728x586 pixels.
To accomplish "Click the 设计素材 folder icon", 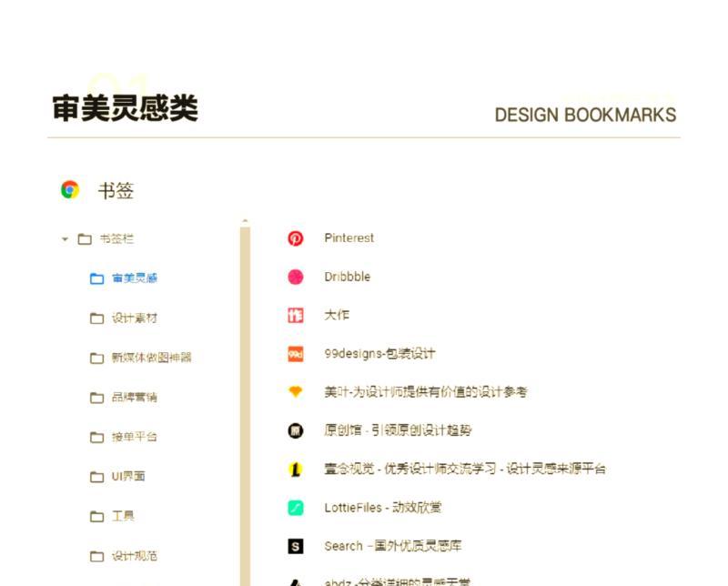I will tap(96, 318).
